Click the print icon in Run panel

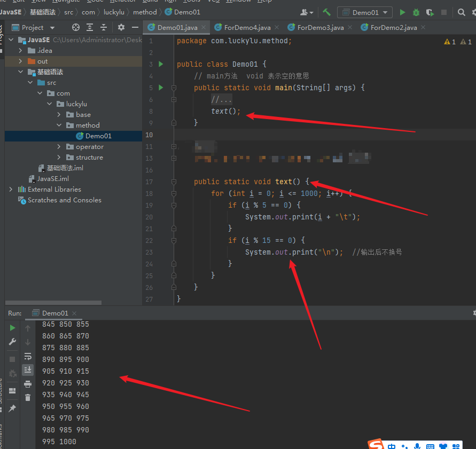click(x=28, y=384)
